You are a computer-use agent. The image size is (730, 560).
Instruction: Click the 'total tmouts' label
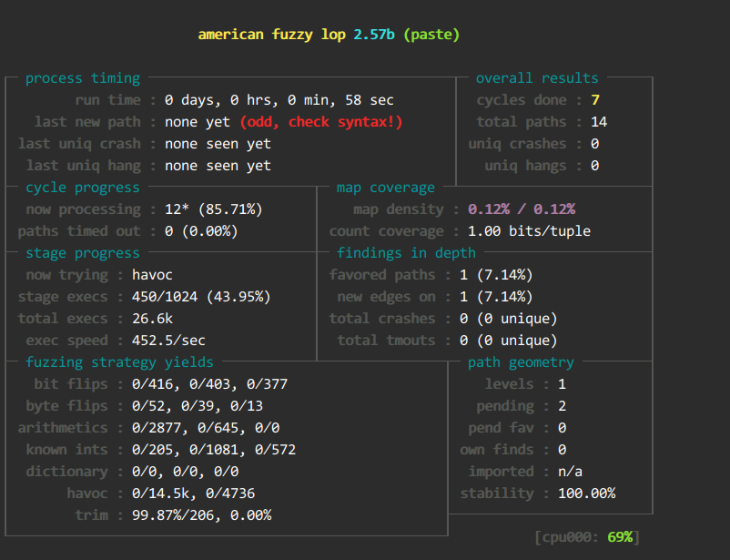tap(387, 341)
